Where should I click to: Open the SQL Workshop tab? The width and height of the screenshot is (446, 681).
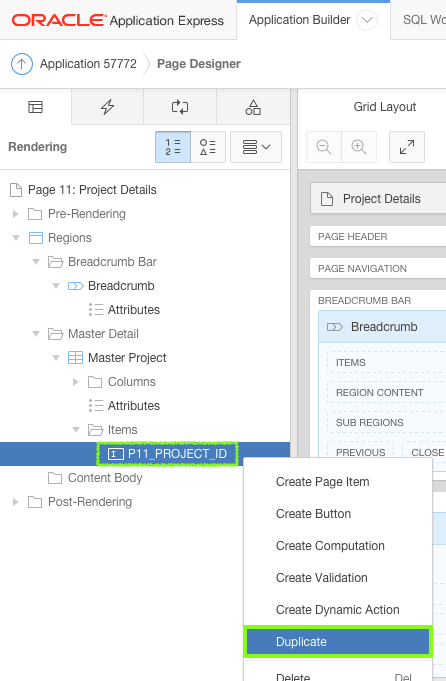424,20
